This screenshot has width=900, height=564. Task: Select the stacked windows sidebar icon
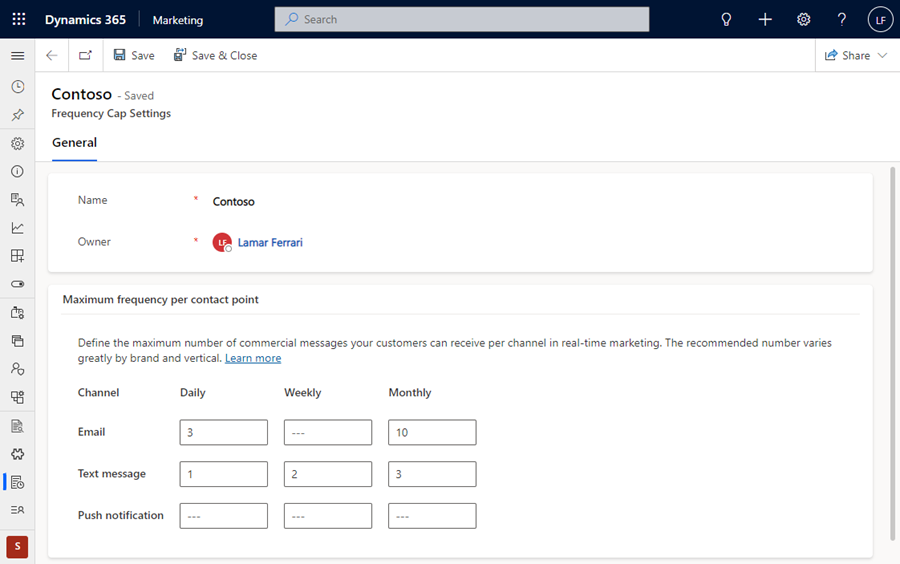18,341
